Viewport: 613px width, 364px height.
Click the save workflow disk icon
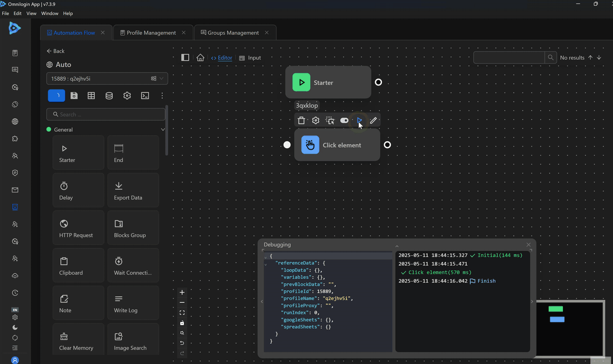(x=74, y=96)
